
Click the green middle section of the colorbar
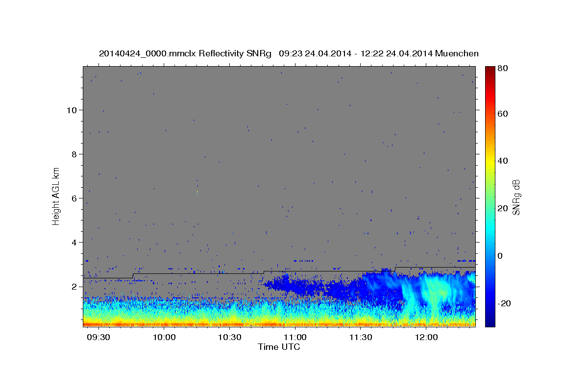(490, 196)
